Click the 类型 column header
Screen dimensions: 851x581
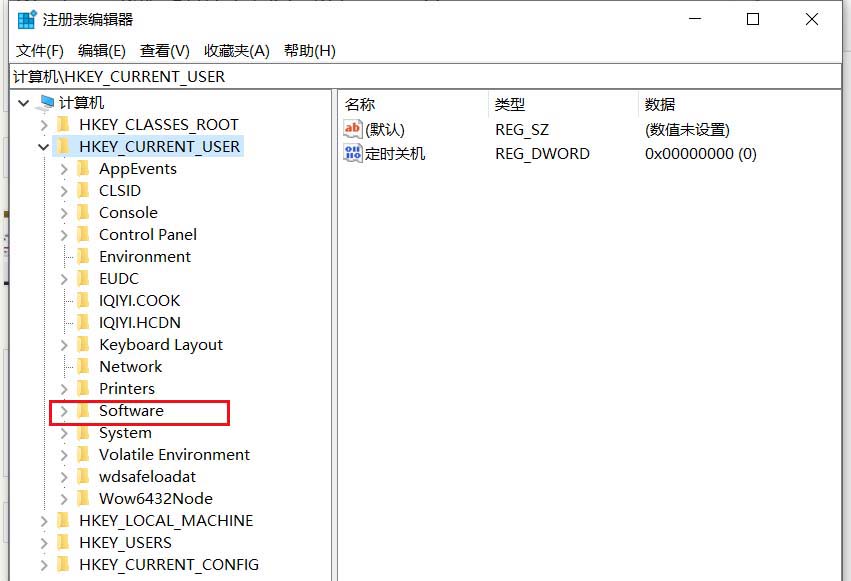(510, 104)
